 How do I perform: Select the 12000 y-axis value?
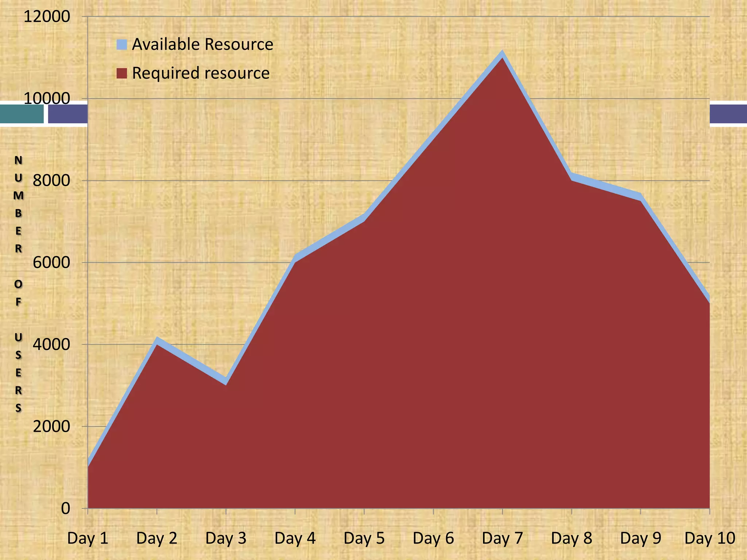click(46, 17)
